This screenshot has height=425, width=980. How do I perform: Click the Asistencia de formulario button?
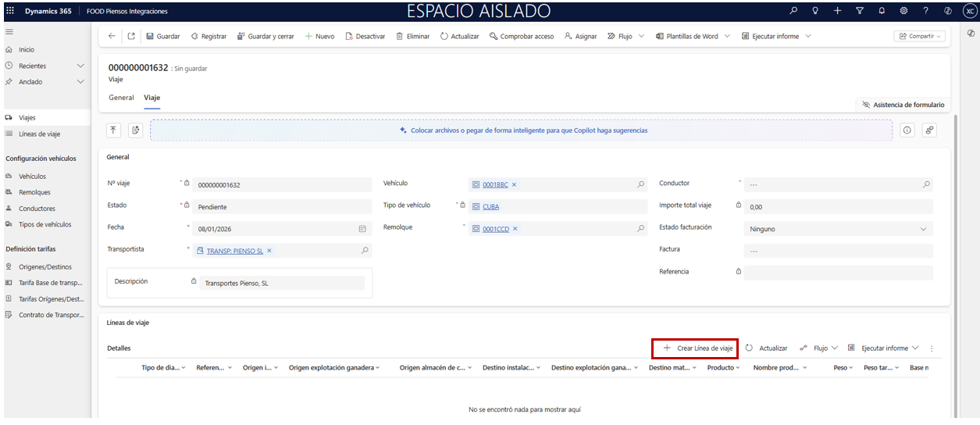pos(903,105)
